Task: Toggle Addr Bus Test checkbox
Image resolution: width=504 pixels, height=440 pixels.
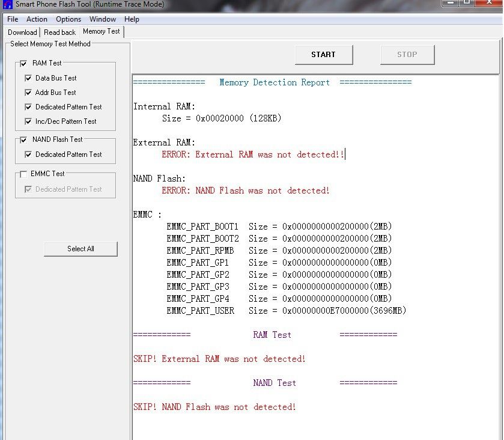Action: pos(28,93)
